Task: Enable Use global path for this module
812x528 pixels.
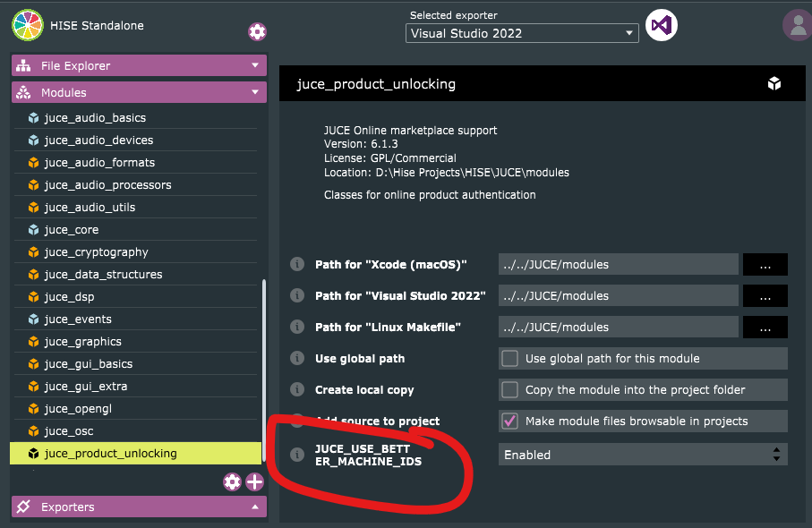Action: (510, 358)
